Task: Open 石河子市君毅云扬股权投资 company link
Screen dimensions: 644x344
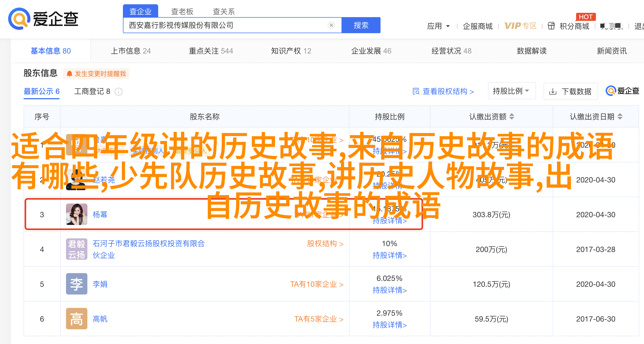Action: pyautogui.click(x=149, y=243)
